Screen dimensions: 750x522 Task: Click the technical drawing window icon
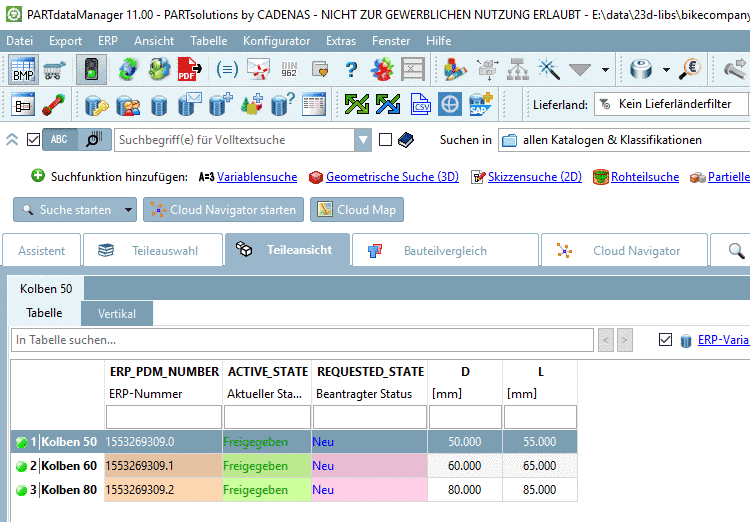click(x=23, y=104)
